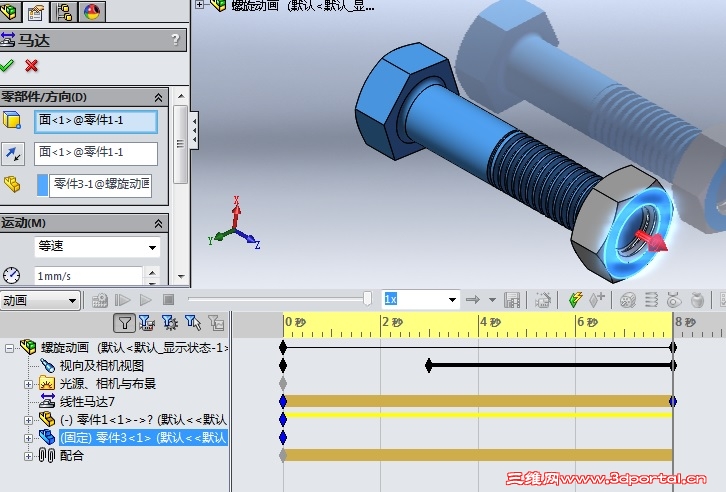The width and height of the screenshot is (726, 492).
Task: Click the Calculate motion study icon
Action: point(100,300)
